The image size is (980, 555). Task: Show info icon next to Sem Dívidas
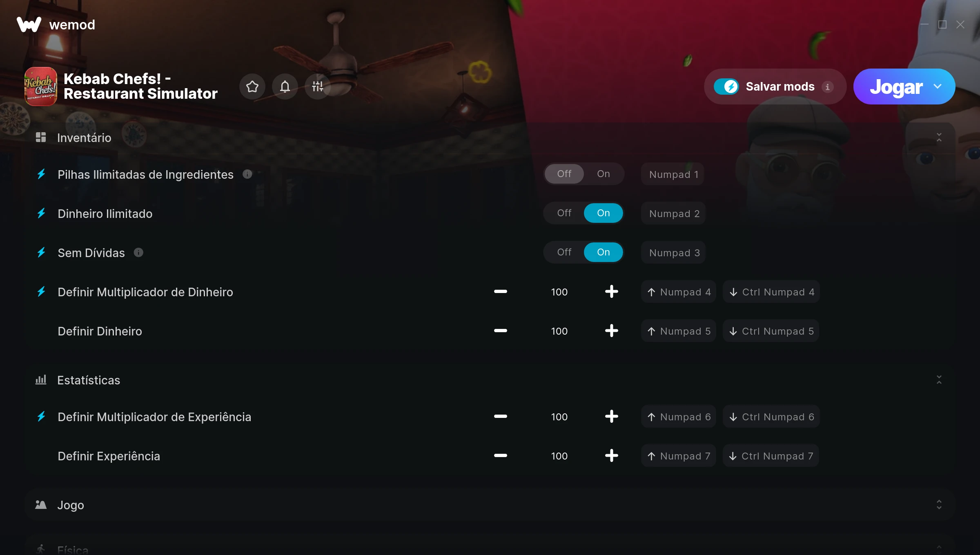coord(138,253)
